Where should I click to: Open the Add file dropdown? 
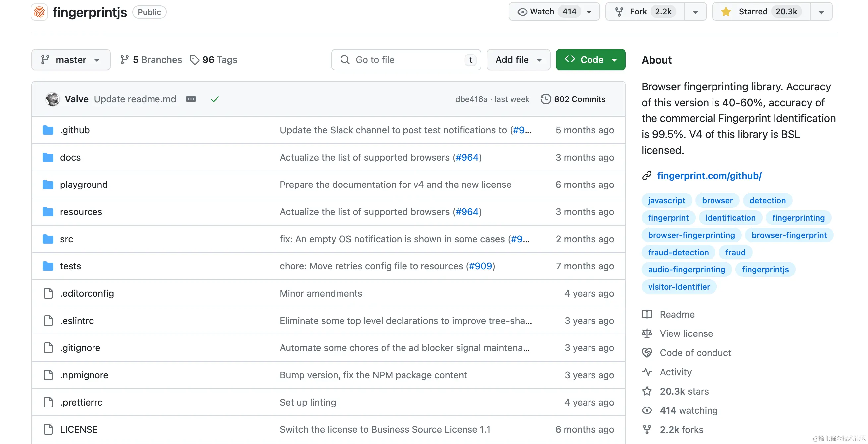click(518, 60)
